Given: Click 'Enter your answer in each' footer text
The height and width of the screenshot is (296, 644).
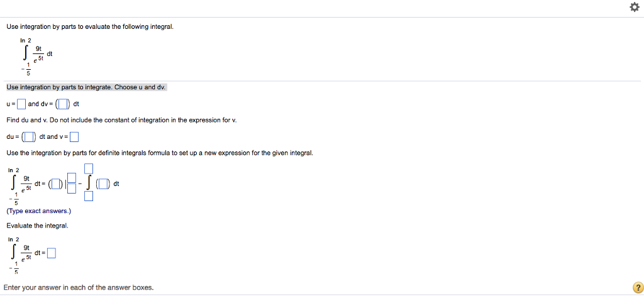Looking at the screenshot, I should click(x=80, y=287).
